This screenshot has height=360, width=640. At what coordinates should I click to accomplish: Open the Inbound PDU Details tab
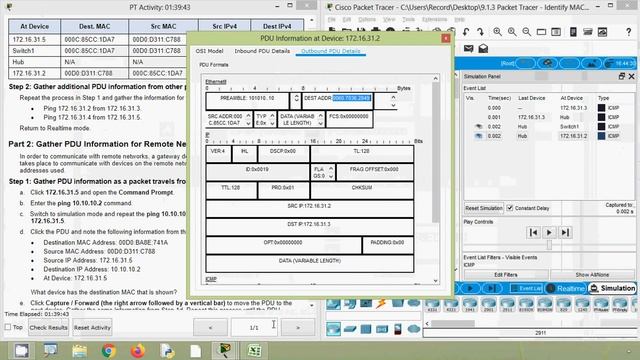(262, 51)
